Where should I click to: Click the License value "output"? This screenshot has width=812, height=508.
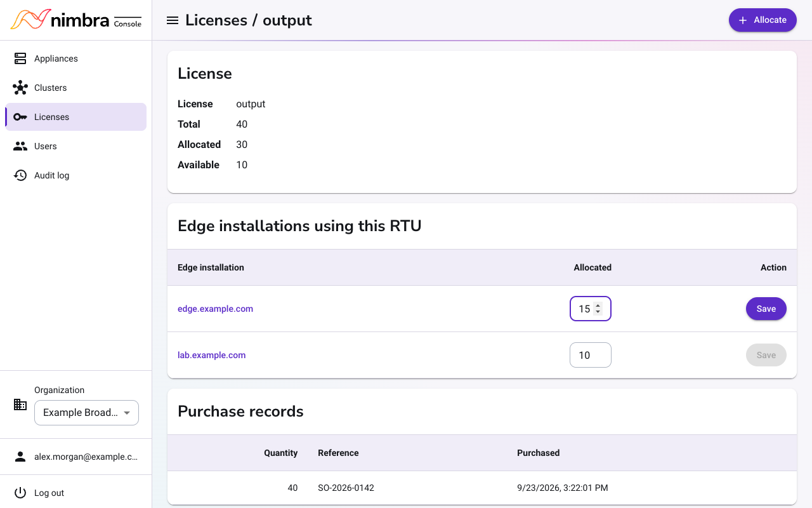point(251,104)
